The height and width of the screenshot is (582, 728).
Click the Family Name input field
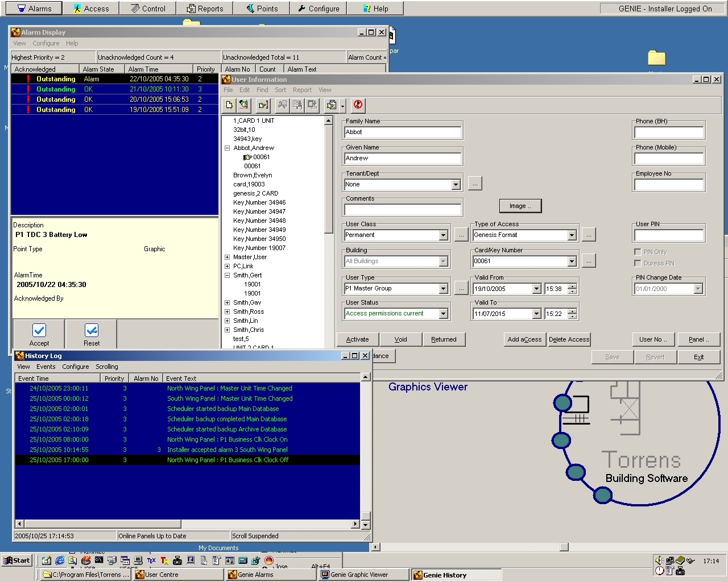point(403,132)
